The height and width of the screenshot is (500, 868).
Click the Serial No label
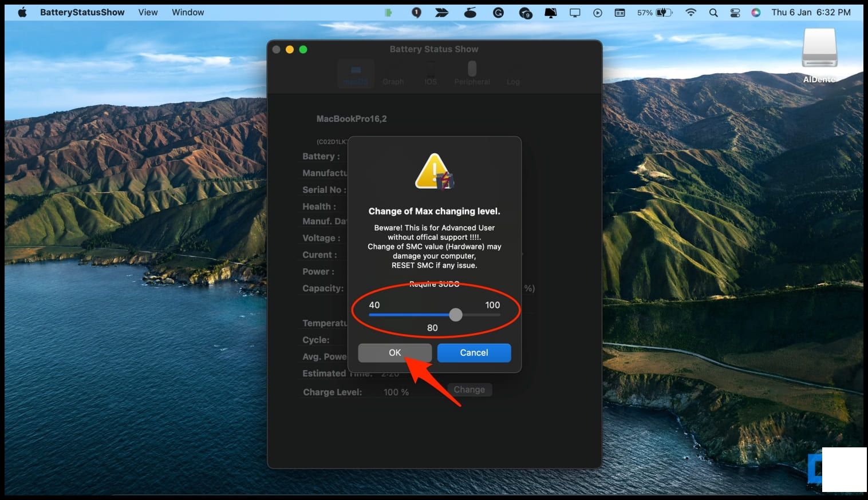pyautogui.click(x=324, y=190)
